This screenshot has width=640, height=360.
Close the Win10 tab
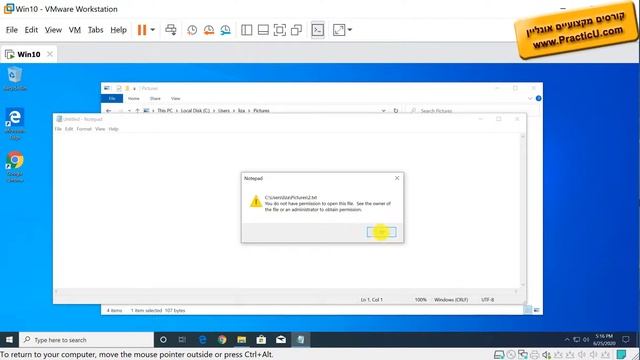point(50,54)
